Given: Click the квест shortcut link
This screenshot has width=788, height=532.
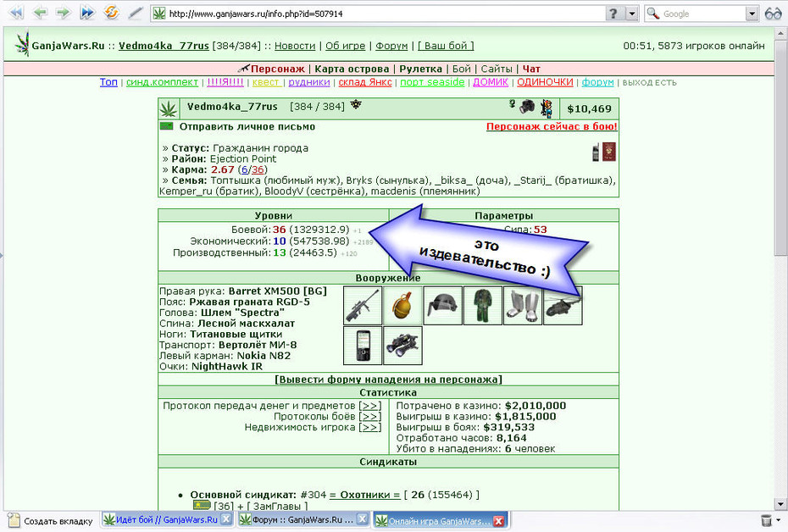Looking at the screenshot, I should coord(266,82).
